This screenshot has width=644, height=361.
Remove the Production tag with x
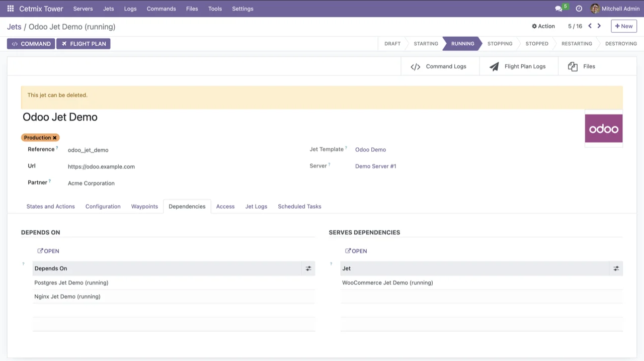point(55,138)
